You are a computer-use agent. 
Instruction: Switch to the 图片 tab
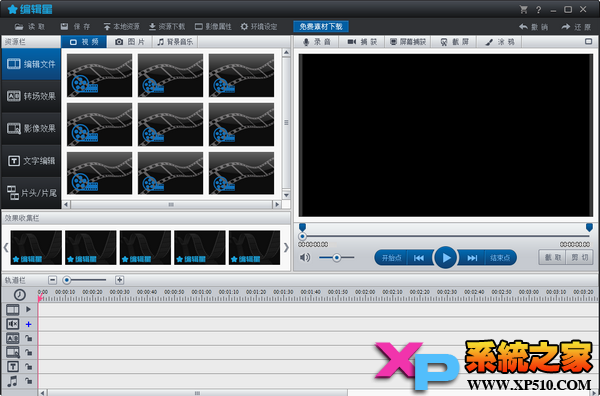tap(130, 42)
